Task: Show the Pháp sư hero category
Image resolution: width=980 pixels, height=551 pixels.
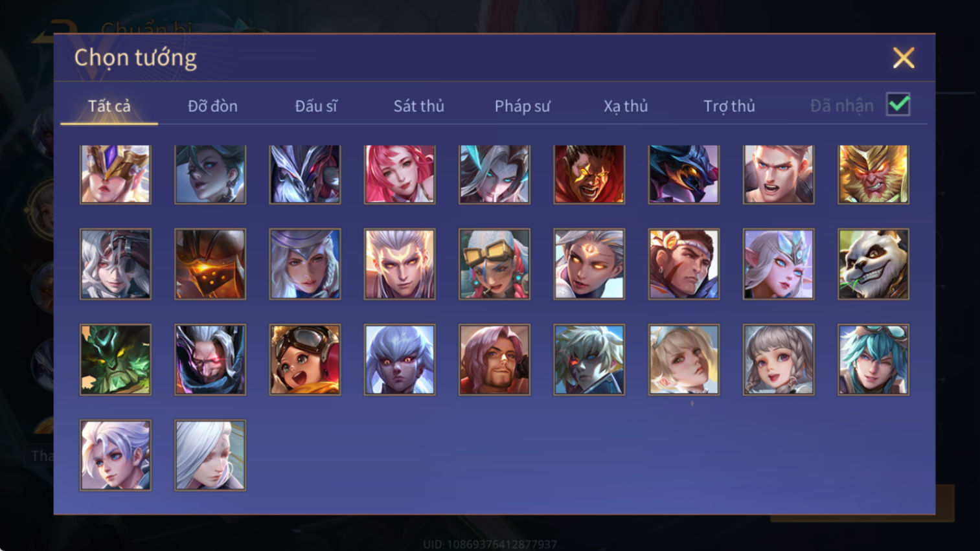Action: click(x=522, y=106)
